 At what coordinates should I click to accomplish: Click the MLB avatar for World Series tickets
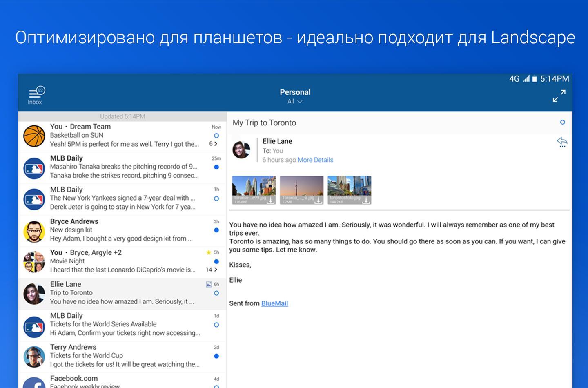pyautogui.click(x=34, y=327)
